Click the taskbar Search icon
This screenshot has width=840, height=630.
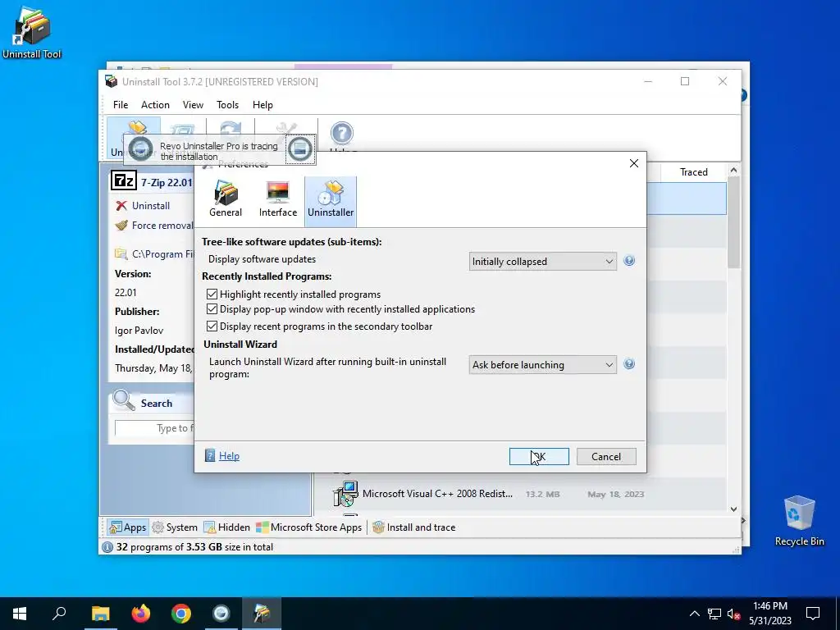(59, 614)
